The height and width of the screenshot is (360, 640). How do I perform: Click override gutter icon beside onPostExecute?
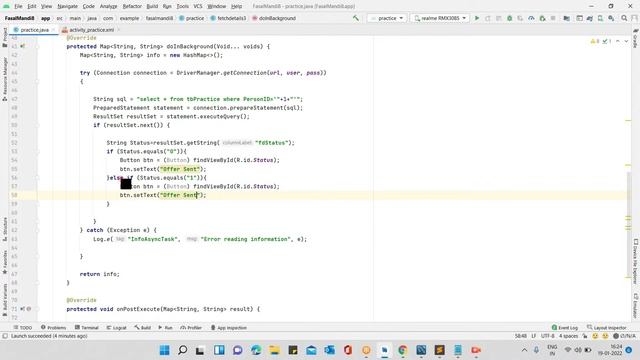[22, 309]
